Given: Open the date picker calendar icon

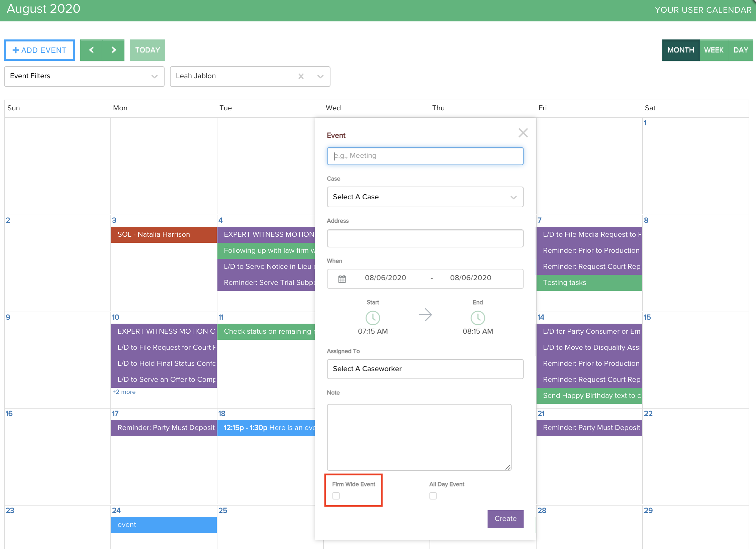Looking at the screenshot, I should click(x=342, y=279).
